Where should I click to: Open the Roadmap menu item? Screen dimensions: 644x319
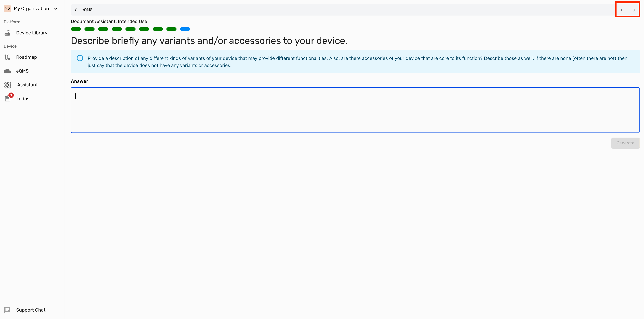(x=26, y=57)
